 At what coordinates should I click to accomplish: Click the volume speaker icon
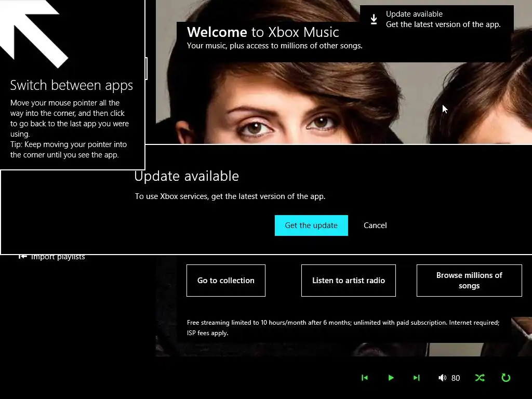click(442, 378)
